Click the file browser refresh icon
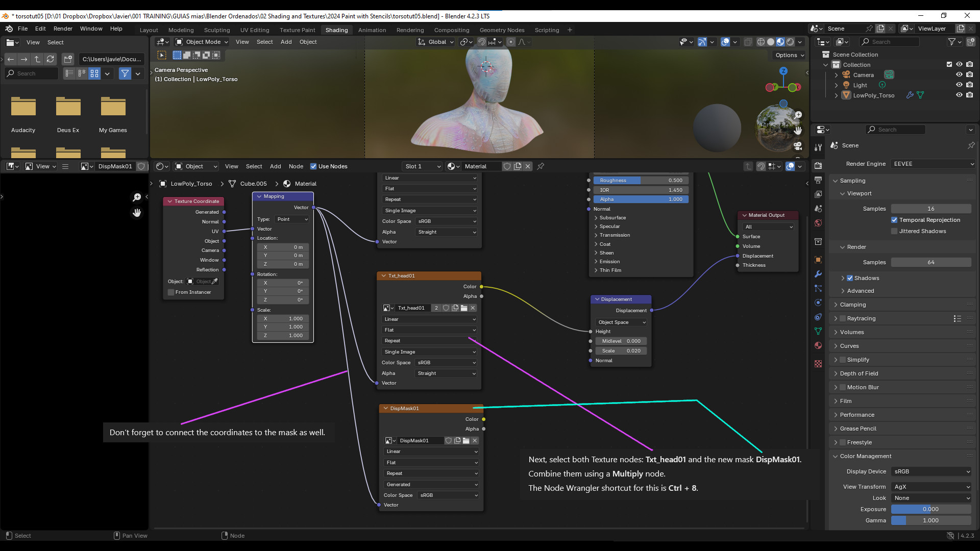Image resolution: width=980 pixels, height=551 pixels. 50,59
